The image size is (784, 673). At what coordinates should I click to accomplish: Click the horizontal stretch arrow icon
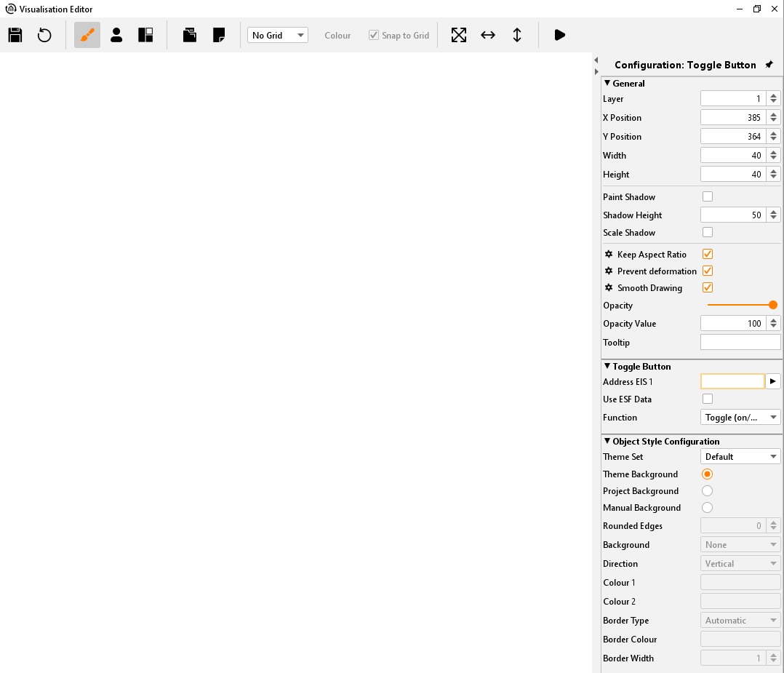[488, 35]
